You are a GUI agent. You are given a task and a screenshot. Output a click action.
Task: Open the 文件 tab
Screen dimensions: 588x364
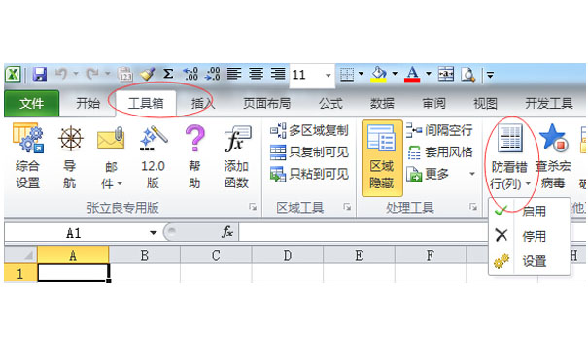[31, 103]
